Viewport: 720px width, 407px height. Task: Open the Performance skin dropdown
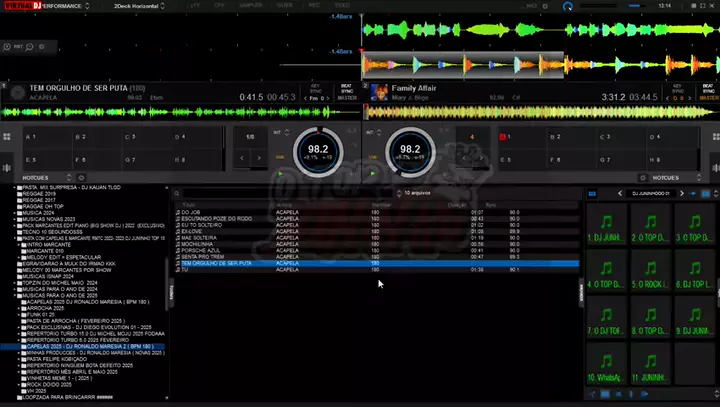[x=66, y=6]
